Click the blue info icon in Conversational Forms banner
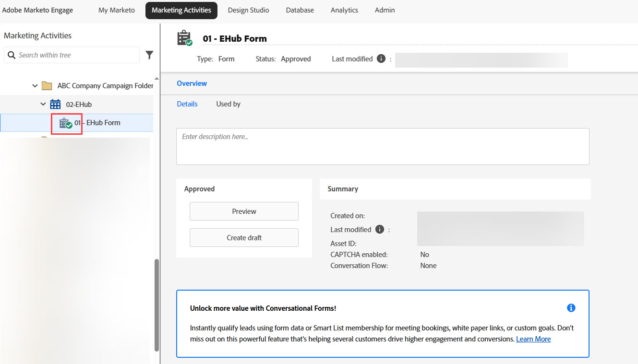This screenshot has height=364, width=638. [571, 308]
